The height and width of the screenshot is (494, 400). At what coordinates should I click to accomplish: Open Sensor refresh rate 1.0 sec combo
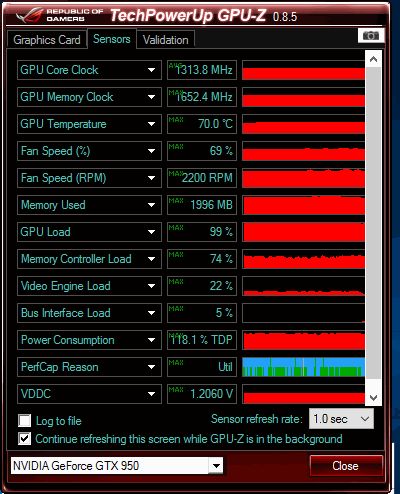341,419
